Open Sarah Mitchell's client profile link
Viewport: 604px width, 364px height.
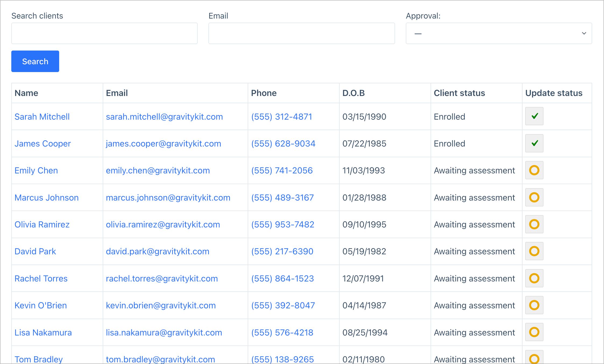click(42, 116)
